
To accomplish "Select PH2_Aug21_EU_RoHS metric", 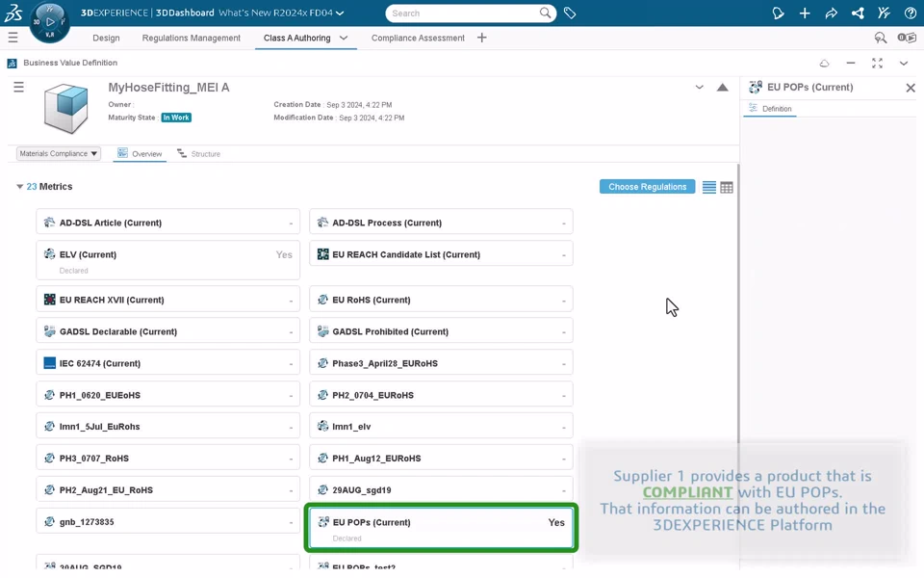I will tap(167, 490).
